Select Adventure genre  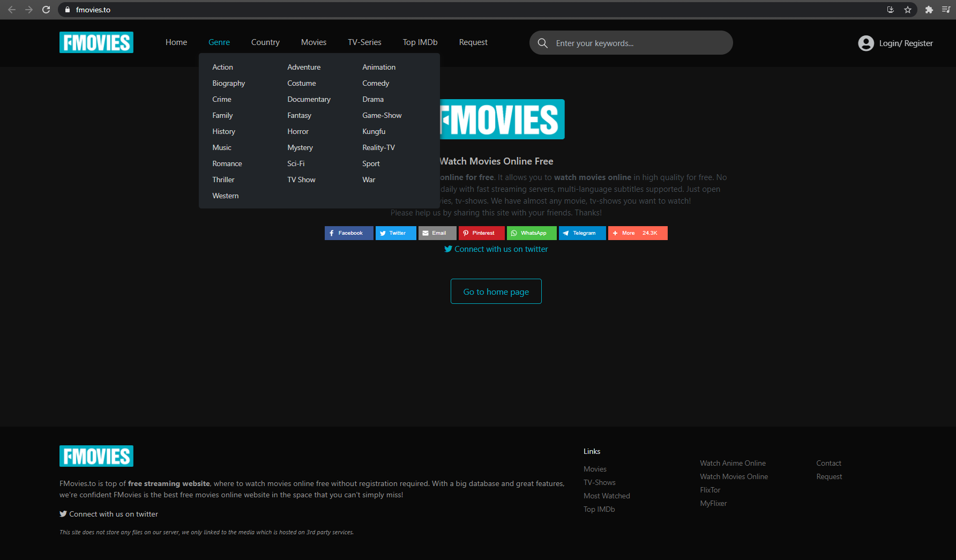coord(304,67)
